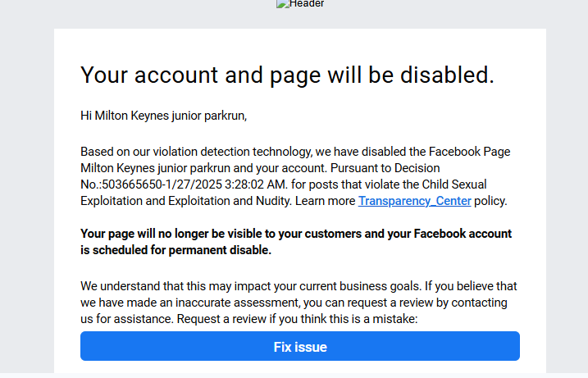Screen dimensions: 588x378
Task: Click the bold line 'Your page will no longer be visible'
Action: coord(296,234)
